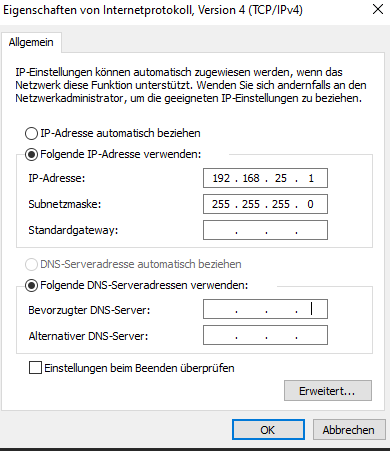The height and width of the screenshot is (451, 390).
Task: Close the TCP/IPv4 properties dialog
Action: [x=378, y=9]
